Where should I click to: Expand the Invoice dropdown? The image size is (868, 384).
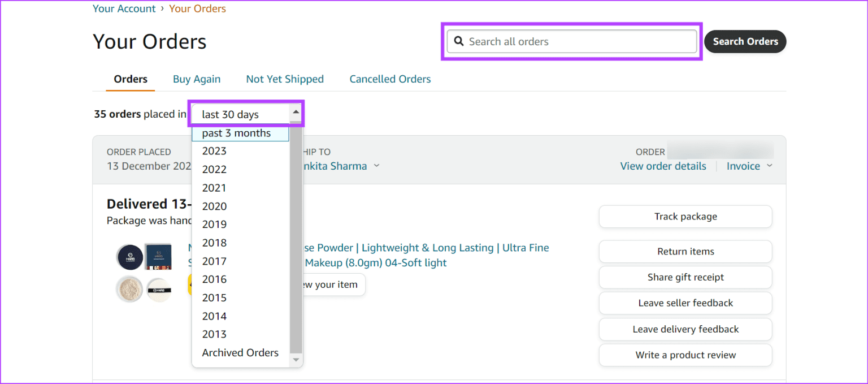748,166
